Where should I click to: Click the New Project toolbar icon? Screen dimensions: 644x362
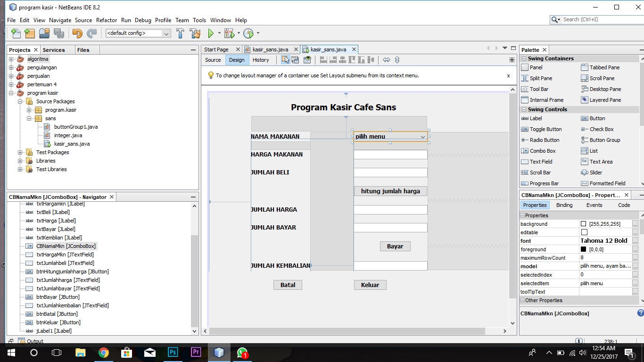[x=29, y=33]
